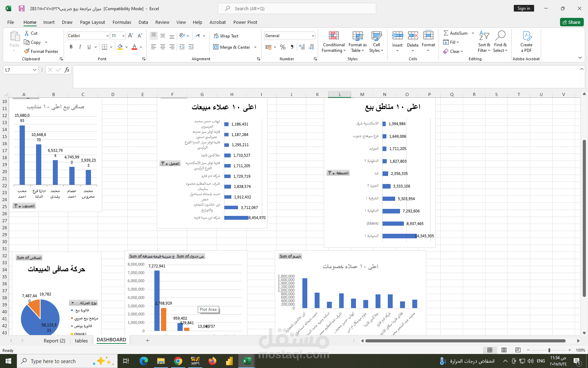Viewport: 588px width, 368px height.
Task: Center text horizontally in cell
Action: click(x=162, y=47)
